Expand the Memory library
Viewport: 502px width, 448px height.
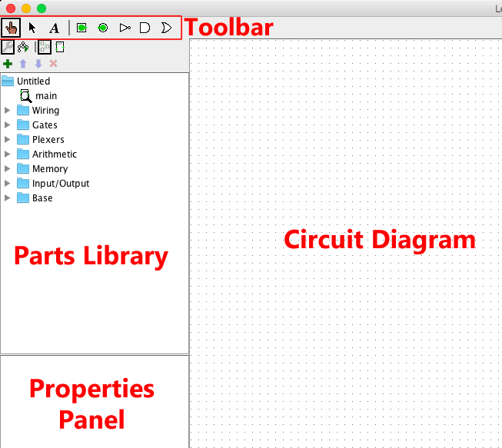pos(8,168)
